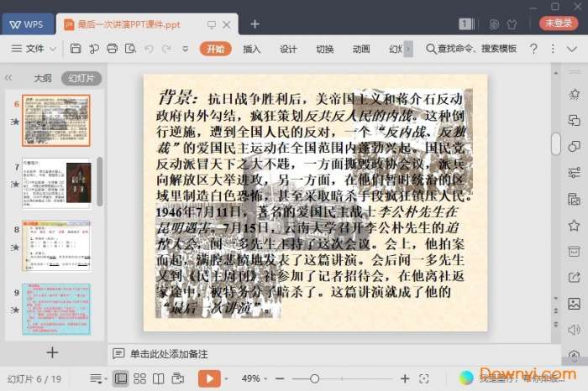Open the more options vertical dots

pos(553,49)
